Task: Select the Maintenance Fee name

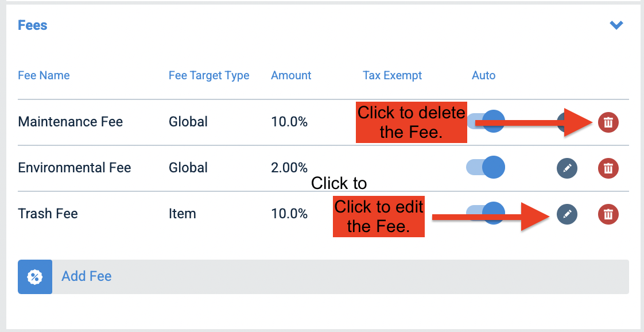Action: point(70,122)
